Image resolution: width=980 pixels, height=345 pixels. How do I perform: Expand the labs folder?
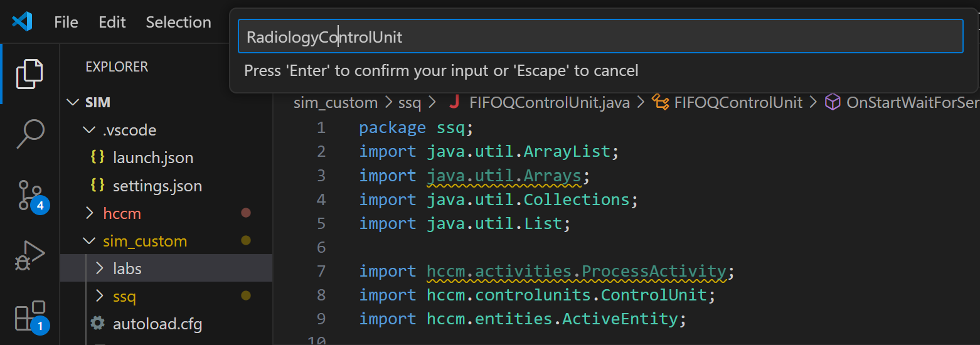click(x=127, y=268)
